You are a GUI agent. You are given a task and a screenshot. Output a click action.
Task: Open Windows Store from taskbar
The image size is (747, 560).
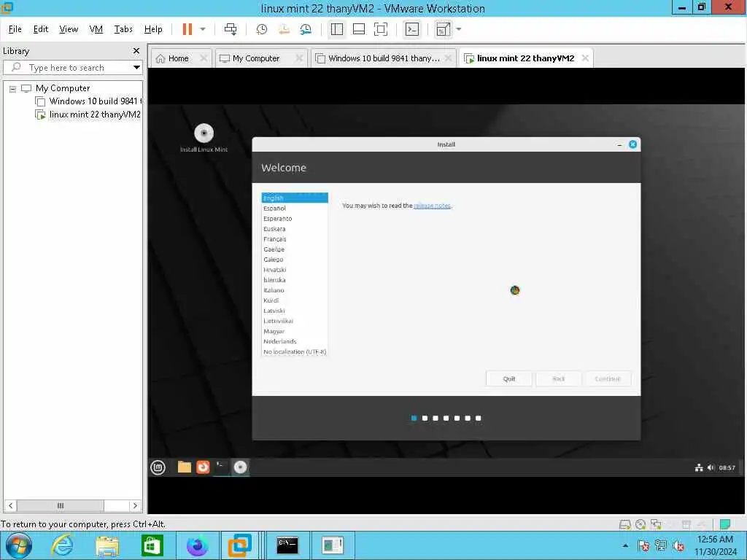152,545
